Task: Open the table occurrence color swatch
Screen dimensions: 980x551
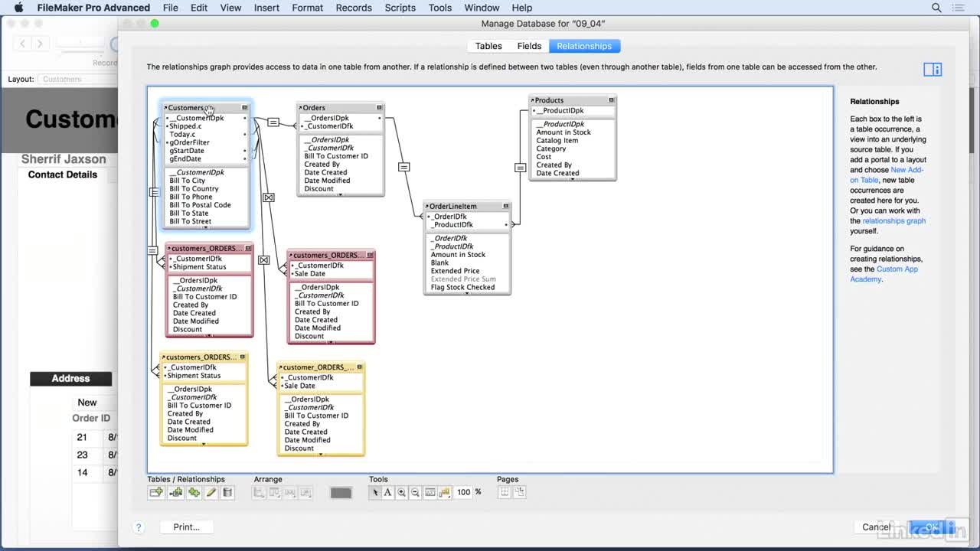Action: (x=341, y=493)
